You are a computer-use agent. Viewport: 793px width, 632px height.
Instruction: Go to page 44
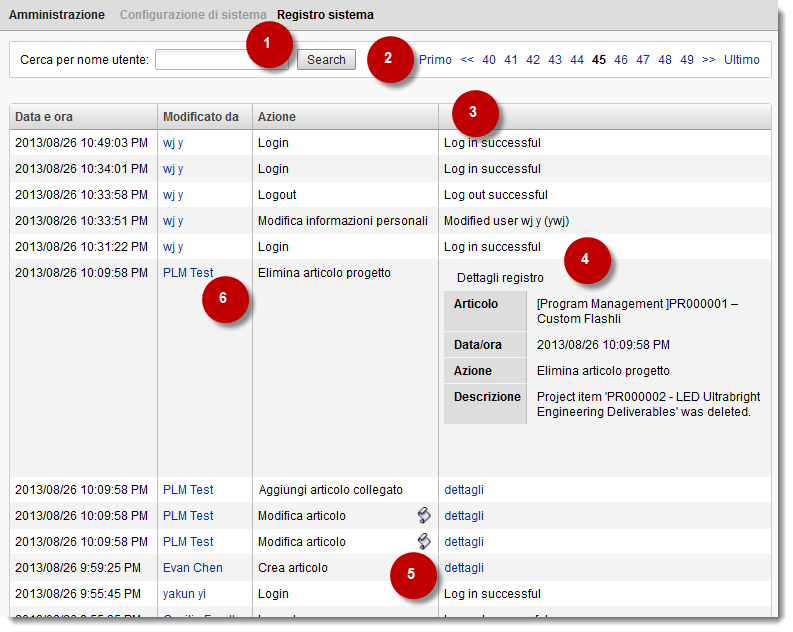pos(577,60)
